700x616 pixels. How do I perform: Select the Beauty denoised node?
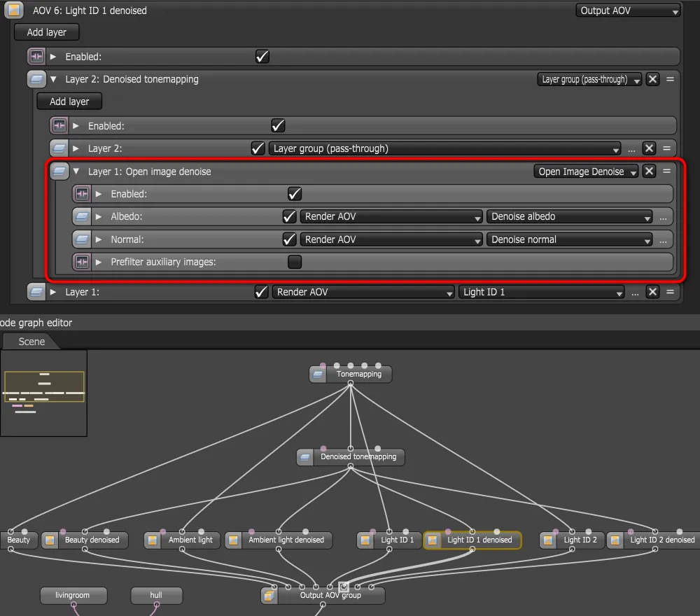(x=91, y=540)
